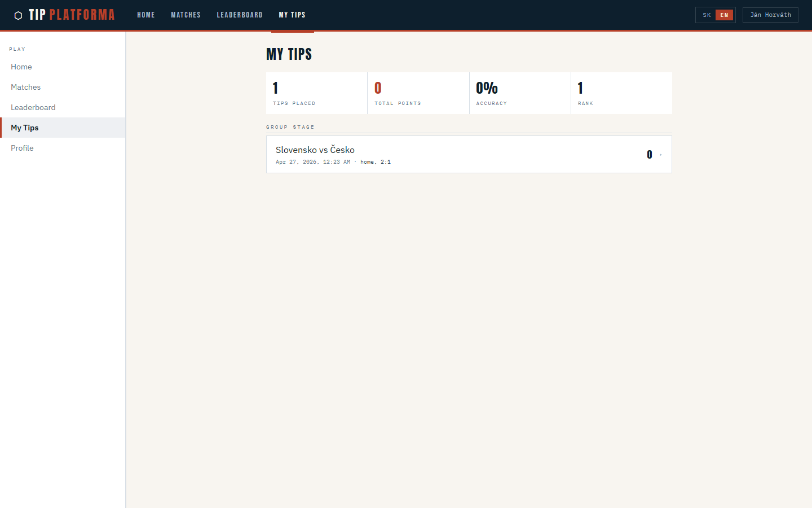Open Profile from the sidebar
Screen dimensions: 812x508
pyautogui.click(x=23, y=148)
